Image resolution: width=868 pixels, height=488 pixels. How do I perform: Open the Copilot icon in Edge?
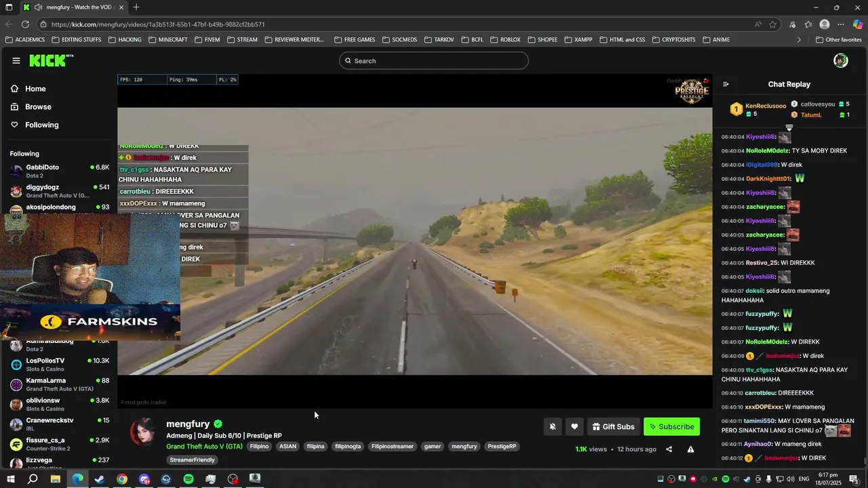point(858,24)
